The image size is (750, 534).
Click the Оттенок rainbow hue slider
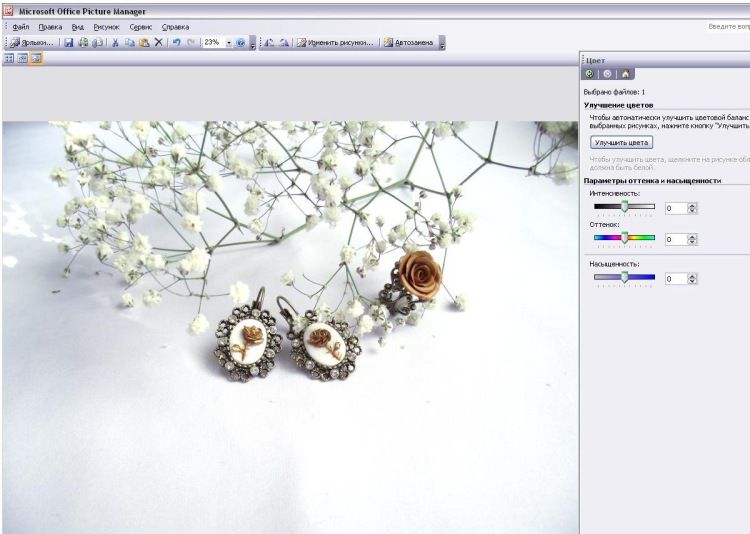[x=624, y=238]
